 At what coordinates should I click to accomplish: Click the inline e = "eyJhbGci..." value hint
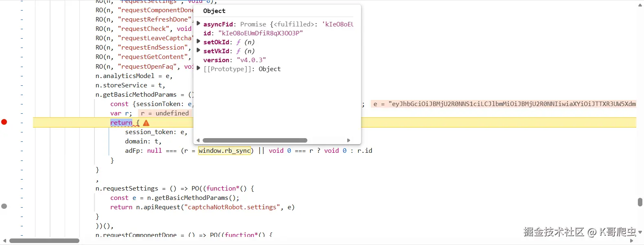pos(504,104)
